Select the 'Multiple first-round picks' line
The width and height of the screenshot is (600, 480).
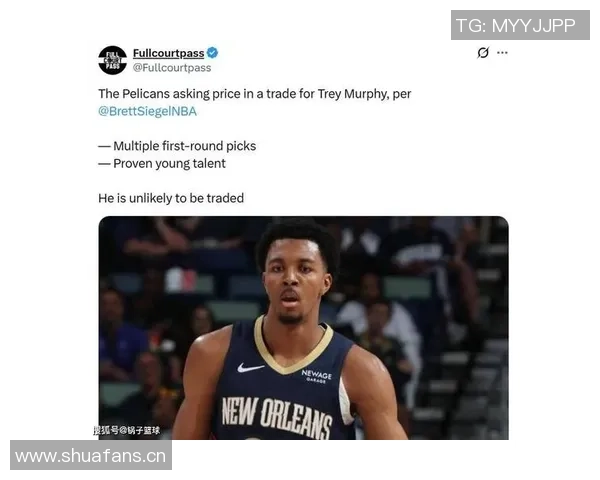click(177, 146)
